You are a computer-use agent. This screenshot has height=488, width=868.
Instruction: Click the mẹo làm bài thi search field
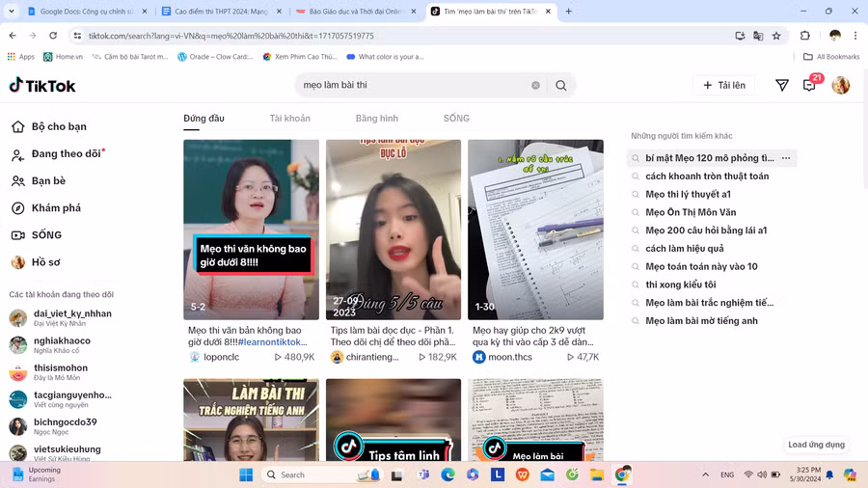(413, 85)
